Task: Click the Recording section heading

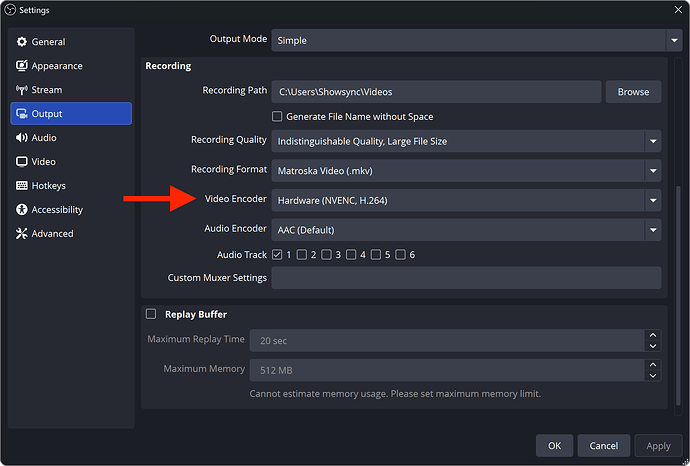Action: [x=168, y=66]
